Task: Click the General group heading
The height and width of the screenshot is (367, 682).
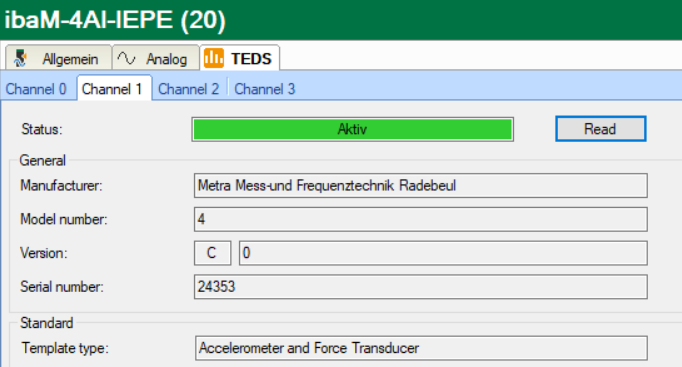Action: pyautogui.click(x=42, y=160)
